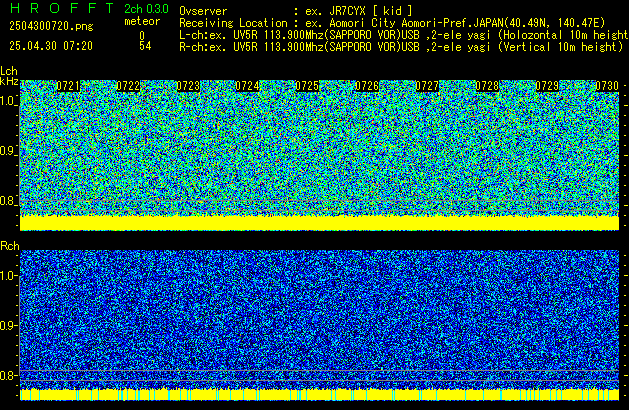The height and width of the screenshot is (410, 629).
Task: Click the R-ch receiver description line
Action: click(x=401, y=47)
